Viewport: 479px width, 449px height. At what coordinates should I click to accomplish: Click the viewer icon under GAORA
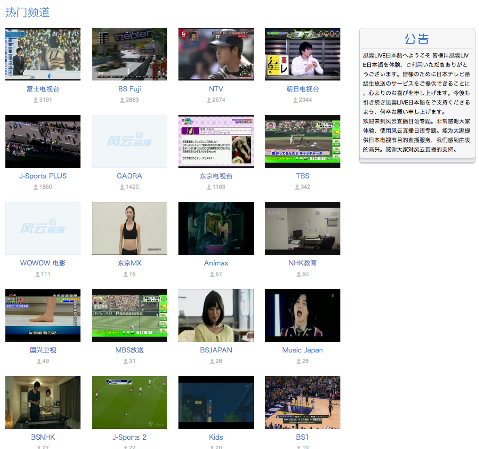122,187
